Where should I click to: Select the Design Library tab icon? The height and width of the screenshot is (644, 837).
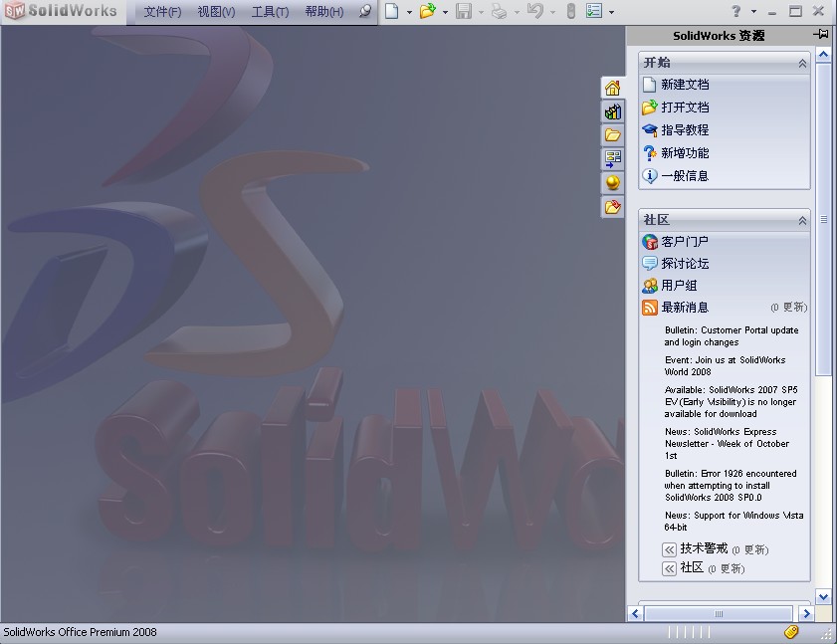612,111
